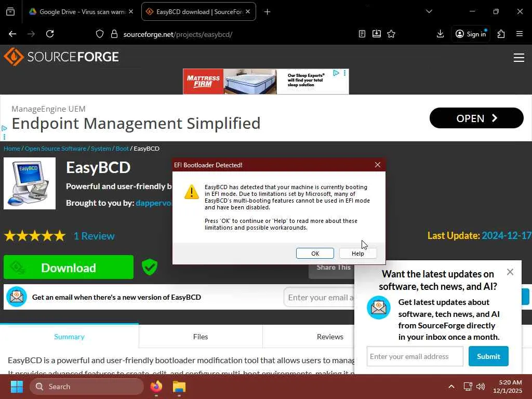The image size is (532, 399).
Task: Click the Mattress Firm banner ad
Action: click(265, 82)
